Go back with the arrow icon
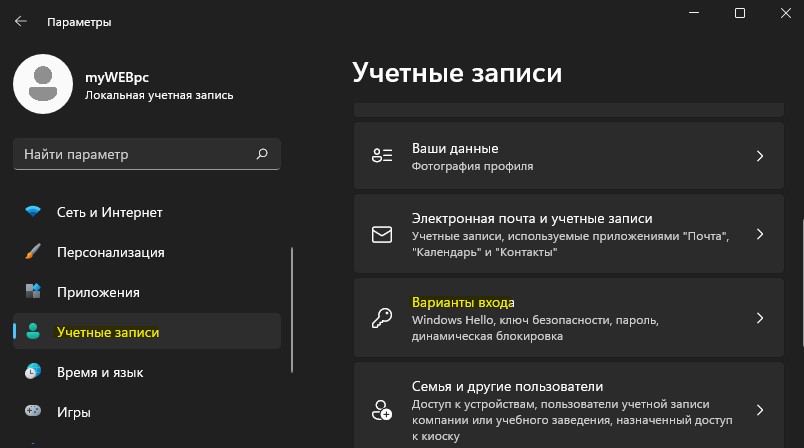 coord(21,21)
